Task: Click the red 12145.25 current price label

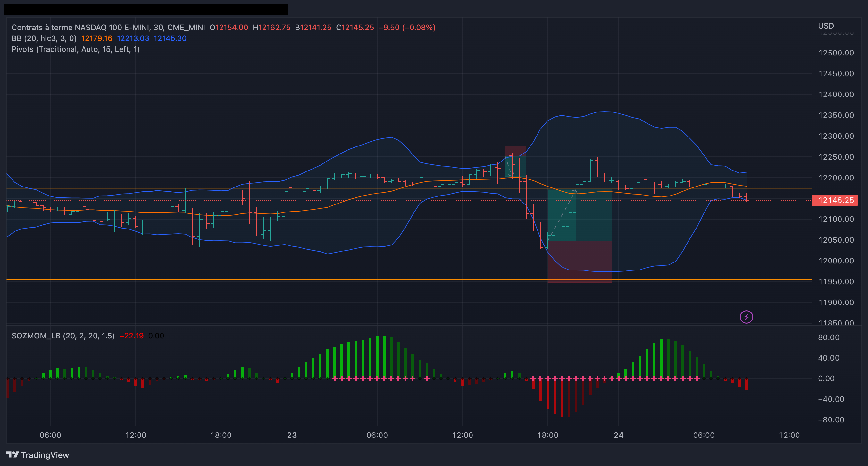Action: click(x=836, y=200)
